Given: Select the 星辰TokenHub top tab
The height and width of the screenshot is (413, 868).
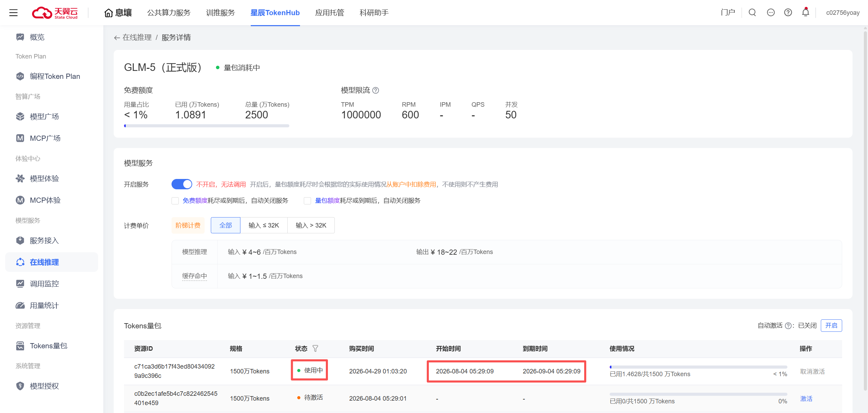Looking at the screenshot, I should point(275,13).
